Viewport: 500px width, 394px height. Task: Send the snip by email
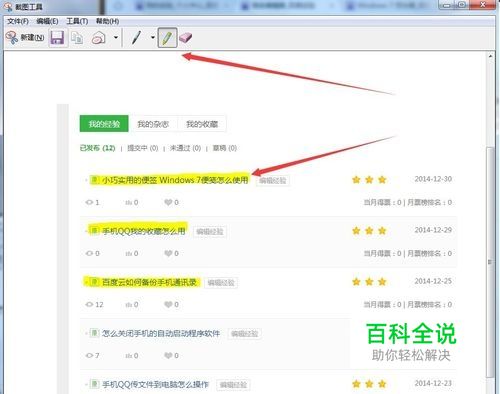point(98,38)
